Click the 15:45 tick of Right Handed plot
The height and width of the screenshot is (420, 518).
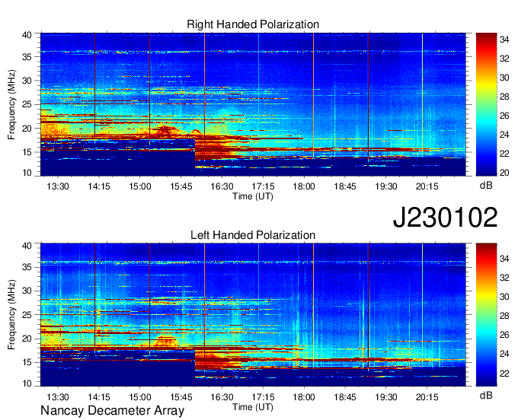pyautogui.click(x=181, y=186)
